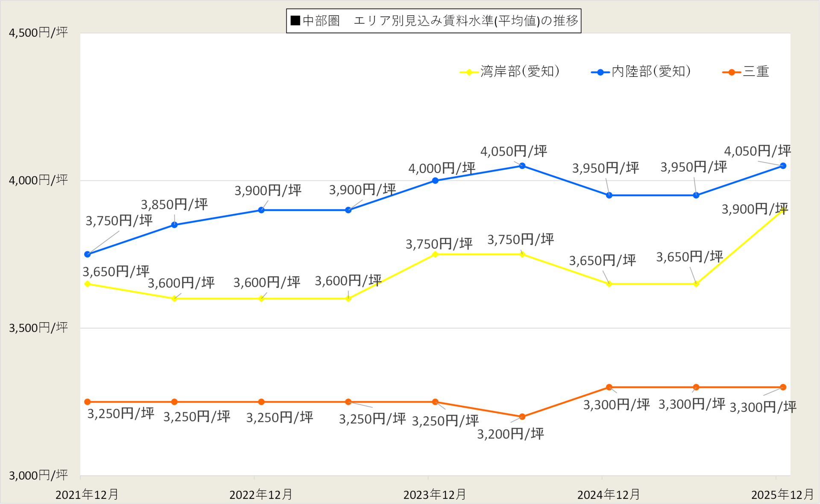Select the 4,000円/坪 blue data label
Viewport: 820px width, 504px height.
[x=442, y=168]
